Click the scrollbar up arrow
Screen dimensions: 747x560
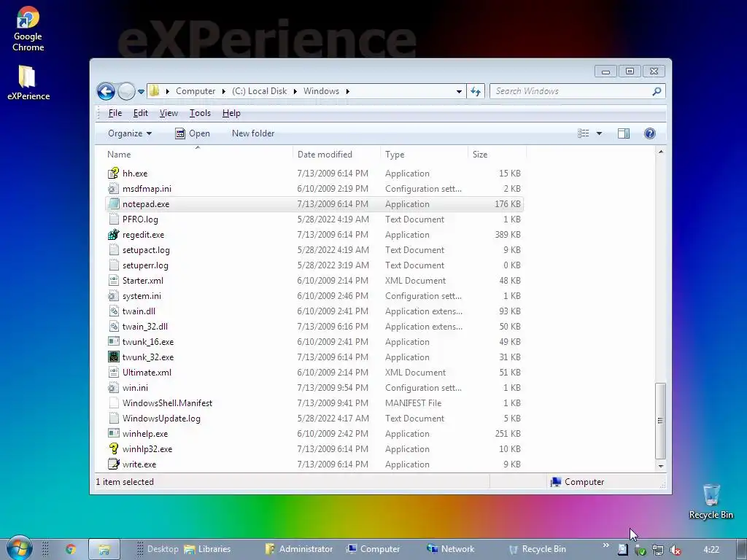tap(660, 152)
